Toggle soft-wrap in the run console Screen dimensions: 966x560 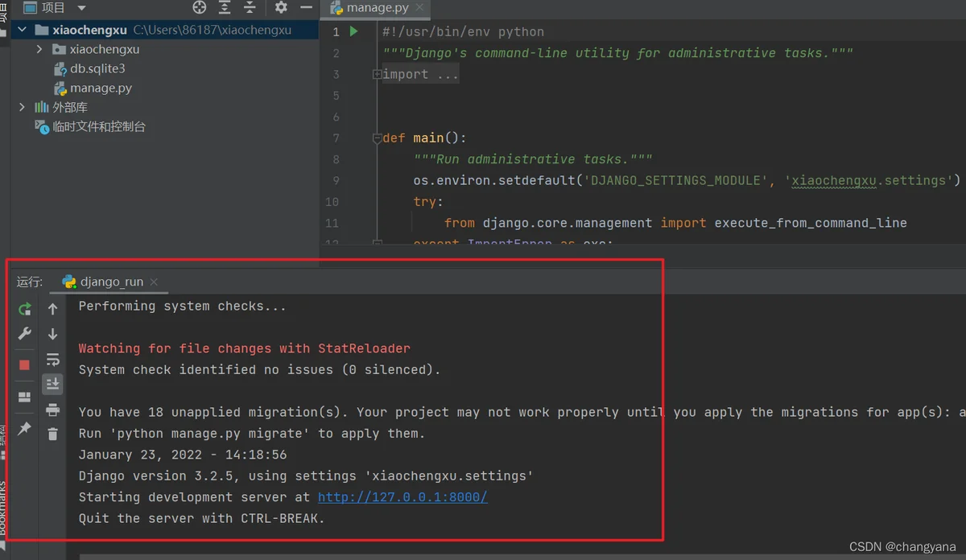click(x=52, y=359)
